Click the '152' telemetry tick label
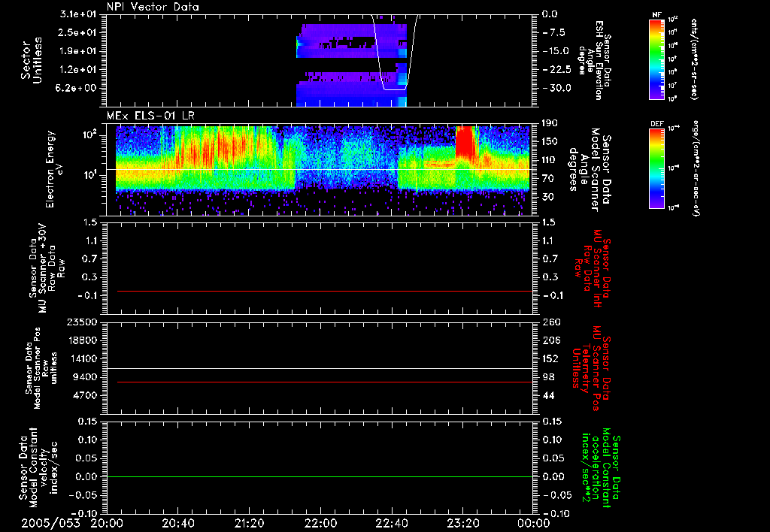Viewport: 770px width, 532px height. pyautogui.click(x=550, y=358)
